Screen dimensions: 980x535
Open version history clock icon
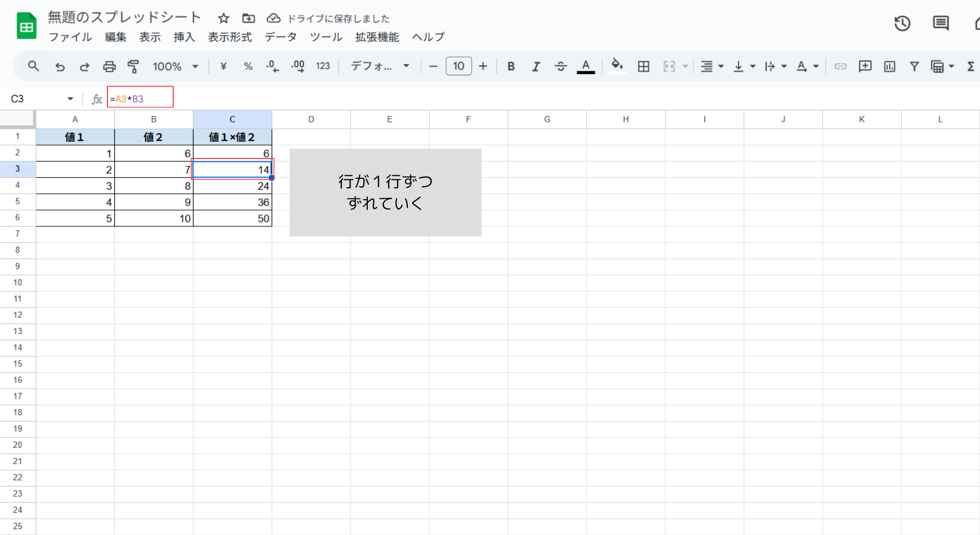coord(902,23)
